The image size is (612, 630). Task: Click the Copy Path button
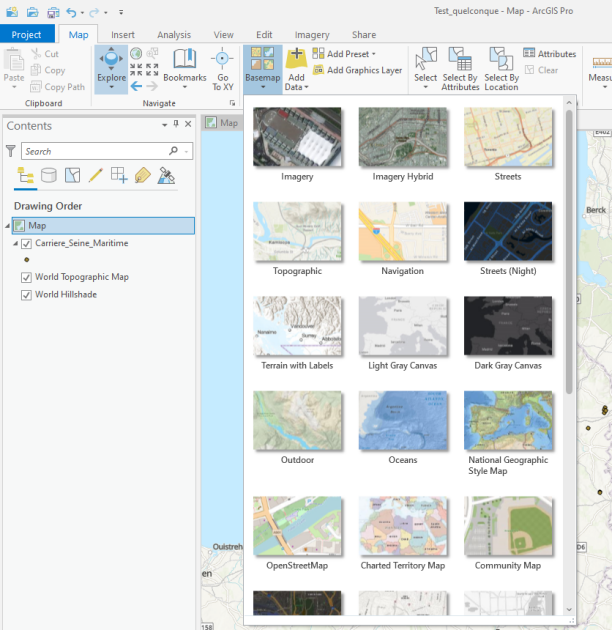pos(58,87)
